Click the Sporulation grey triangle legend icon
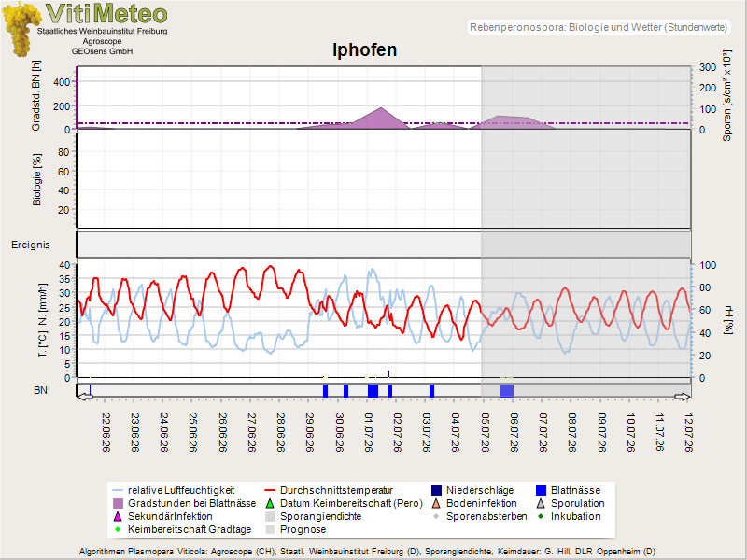Viewport: 747px width, 560px height. click(x=541, y=503)
